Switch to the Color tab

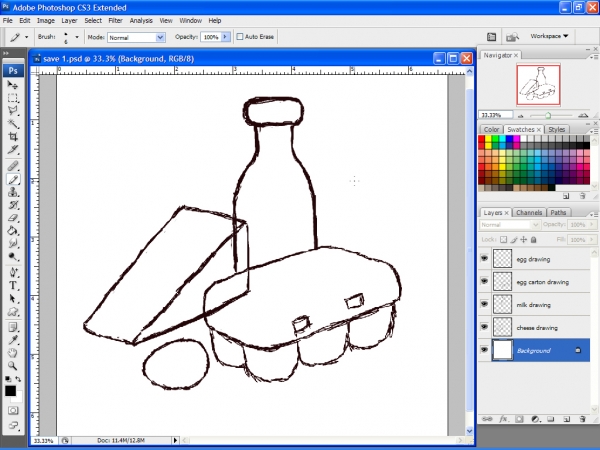(491, 130)
